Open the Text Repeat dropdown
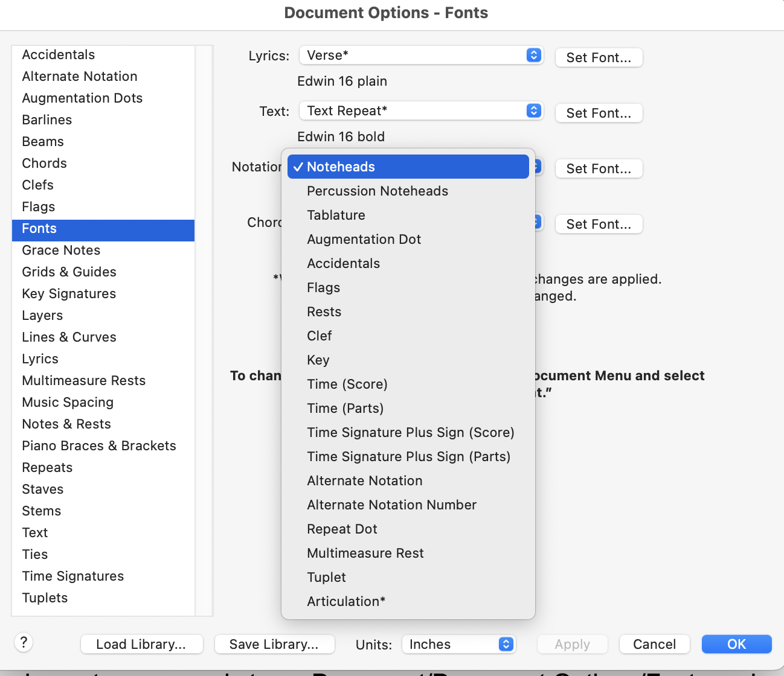The image size is (784, 676). [x=421, y=111]
